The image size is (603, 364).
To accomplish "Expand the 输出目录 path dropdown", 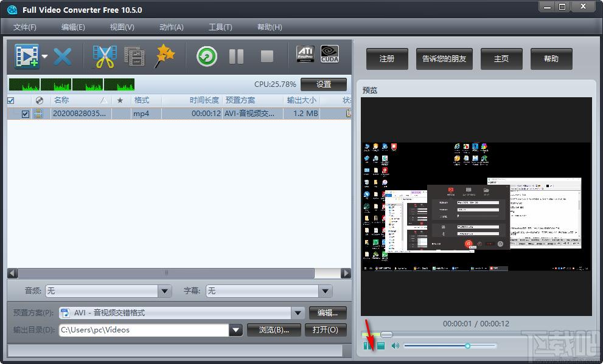I will click(235, 330).
